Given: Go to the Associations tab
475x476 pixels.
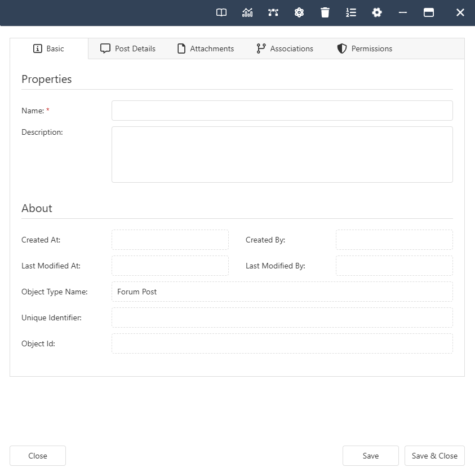Looking at the screenshot, I should tap(285, 49).
